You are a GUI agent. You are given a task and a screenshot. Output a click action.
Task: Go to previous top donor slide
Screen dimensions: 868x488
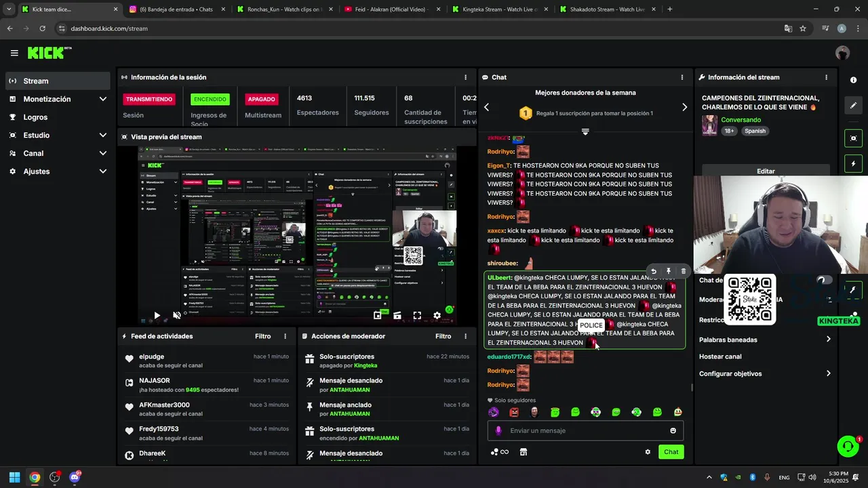pos(486,107)
